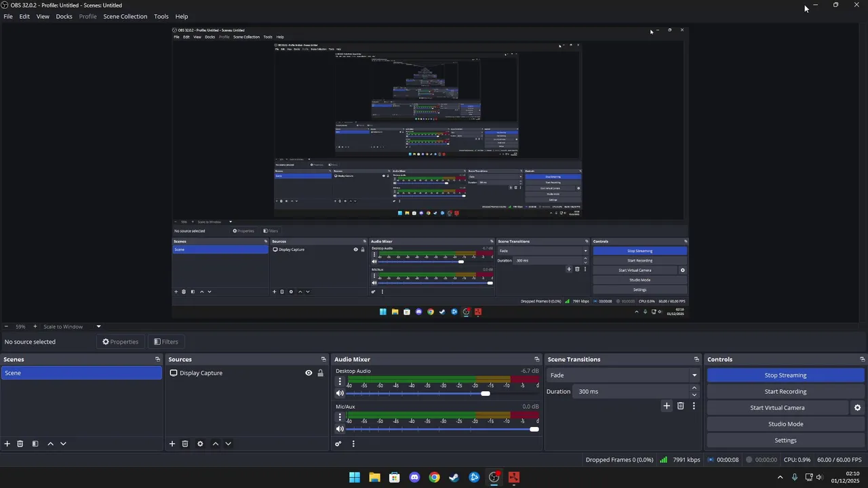The height and width of the screenshot is (488, 868).
Task: Open advanced audio properties gears icon
Action: pos(338,444)
